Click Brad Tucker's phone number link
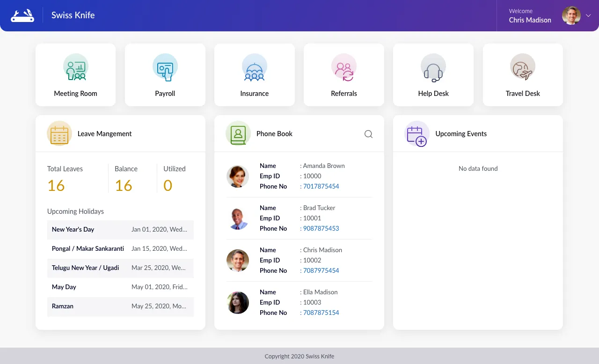The width and height of the screenshot is (599, 364). [x=321, y=228]
